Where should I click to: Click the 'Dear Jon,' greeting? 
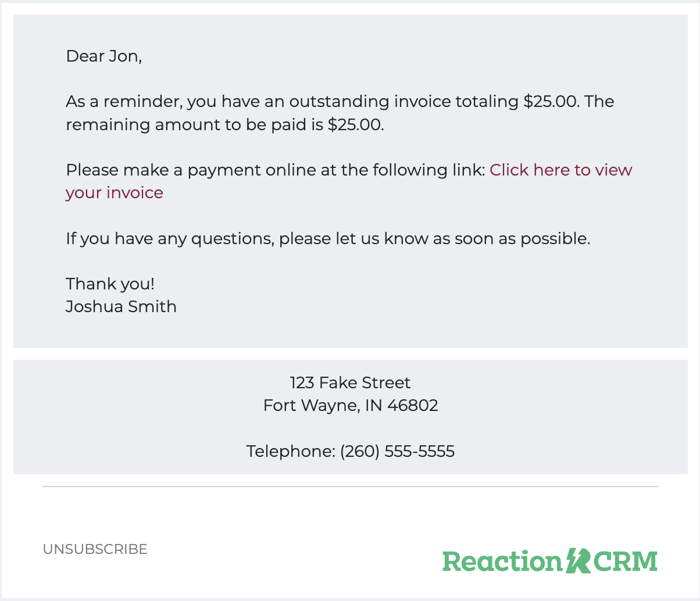click(104, 56)
